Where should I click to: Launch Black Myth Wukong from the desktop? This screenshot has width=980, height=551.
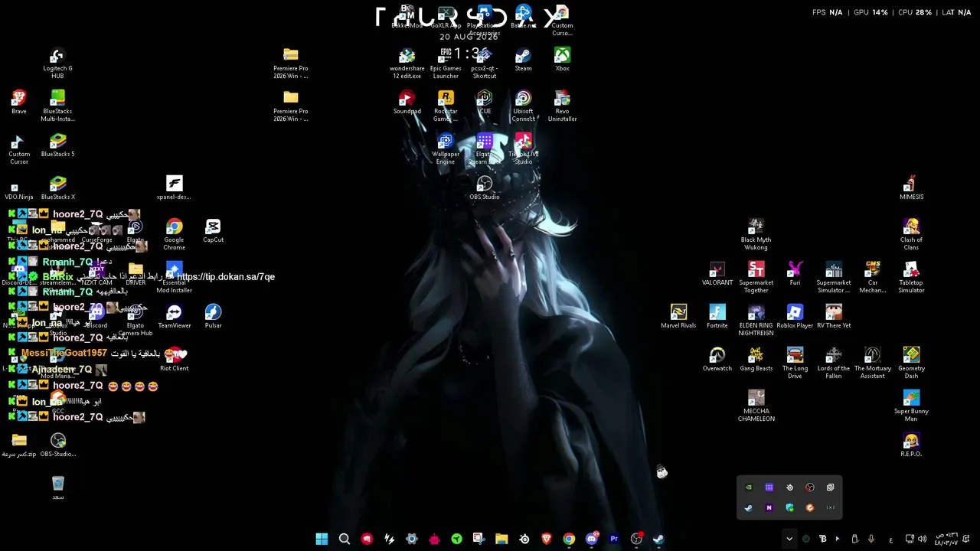click(x=756, y=234)
